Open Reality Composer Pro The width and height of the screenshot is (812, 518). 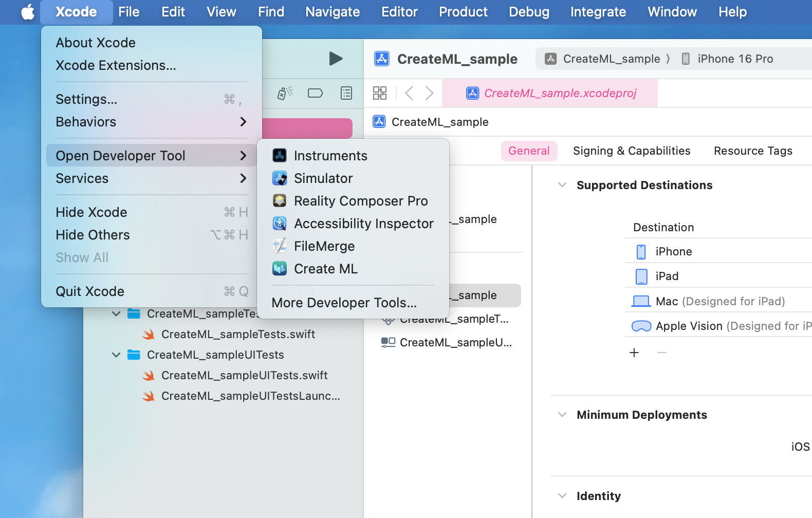353,201
